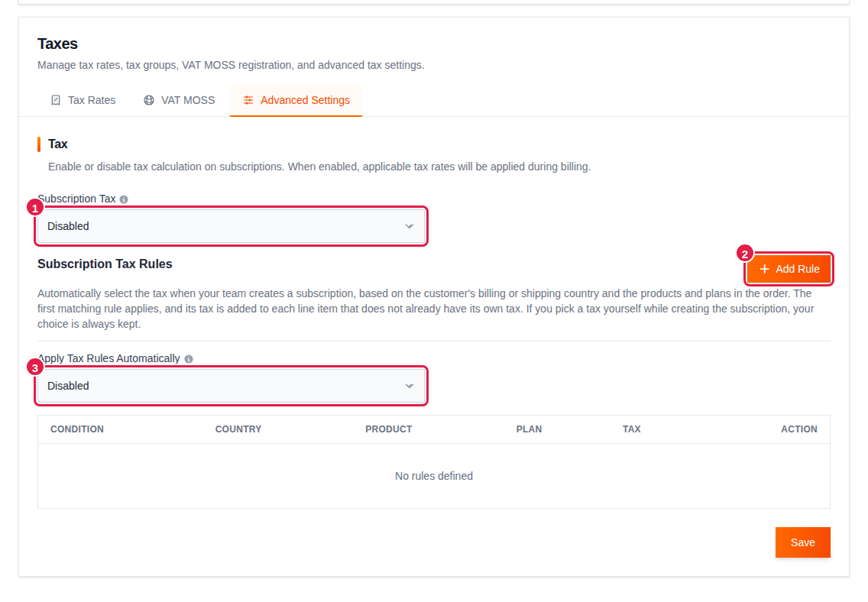The width and height of the screenshot is (868, 602).
Task: Click the COUNTRY column header
Action: 238,429
